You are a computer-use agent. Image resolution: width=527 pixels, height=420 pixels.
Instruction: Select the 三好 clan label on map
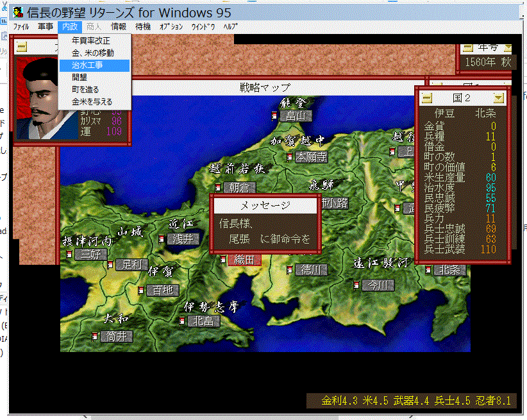click(91, 254)
